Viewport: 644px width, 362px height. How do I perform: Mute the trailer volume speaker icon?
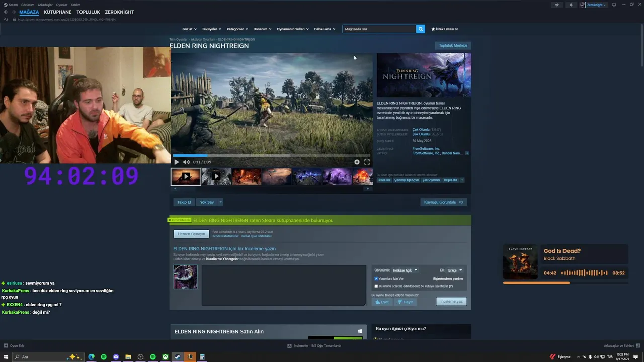186,162
